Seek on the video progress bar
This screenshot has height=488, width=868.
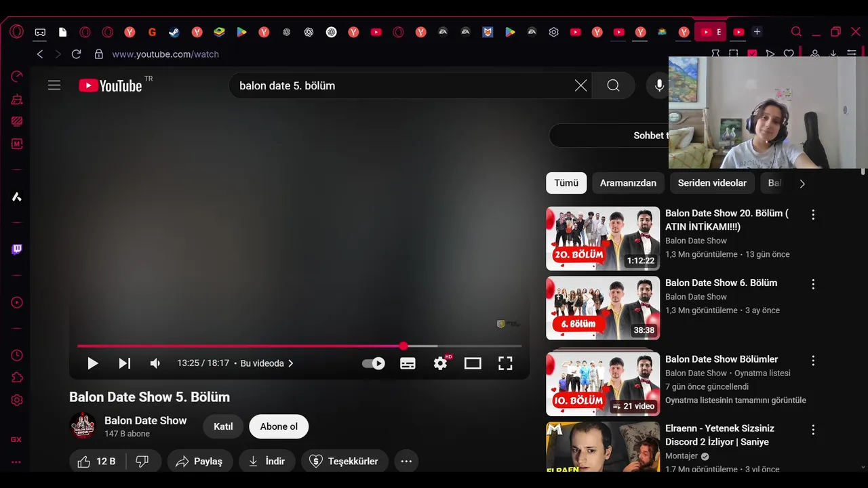tap(299, 346)
